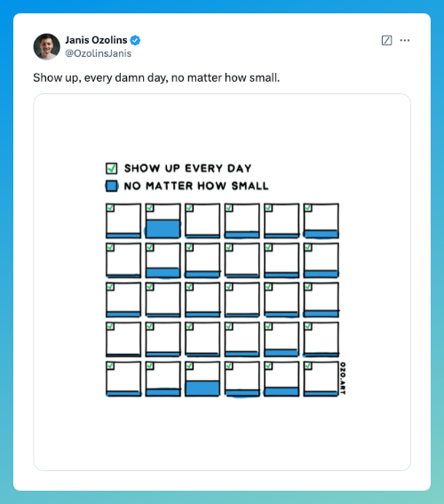Click checkmark in first grid box

[x=110, y=208]
